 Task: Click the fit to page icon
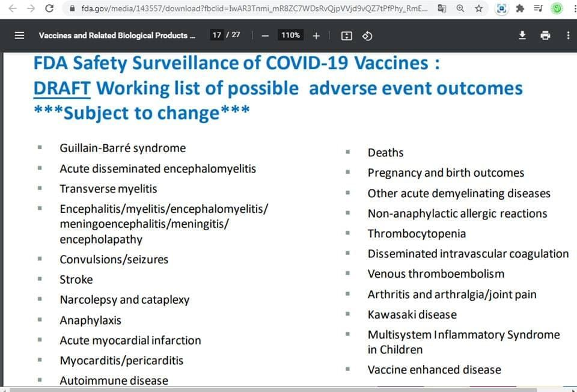[347, 35]
